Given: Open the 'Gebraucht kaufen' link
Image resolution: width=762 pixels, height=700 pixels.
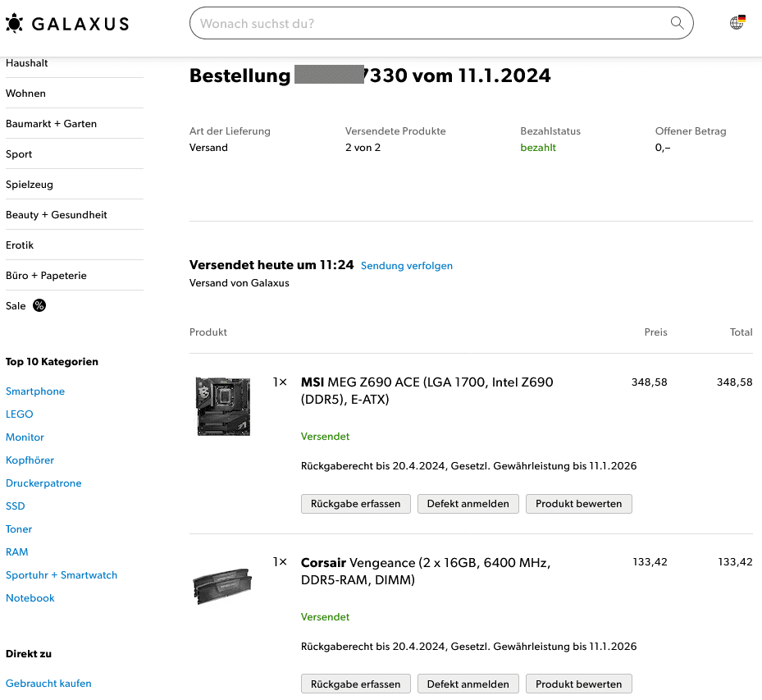Looking at the screenshot, I should (x=48, y=684).
